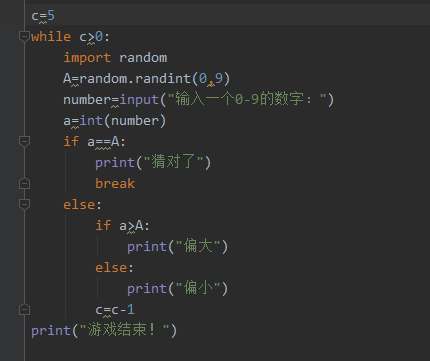Click the final print("游戏结束！") line
Image resolution: width=430 pixels, height=361 pixels.
click(x=104, y=331)
